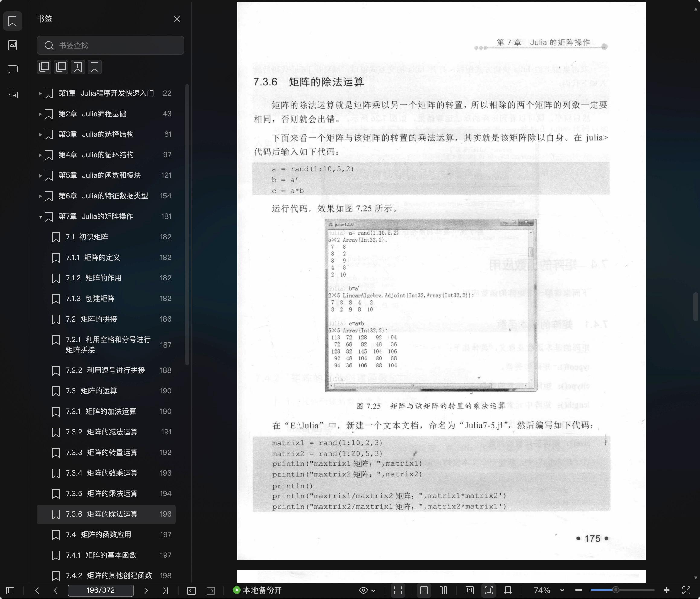Toggle book-style reading mode icon
Screen dimensions: 700x599
click(470, 591)
